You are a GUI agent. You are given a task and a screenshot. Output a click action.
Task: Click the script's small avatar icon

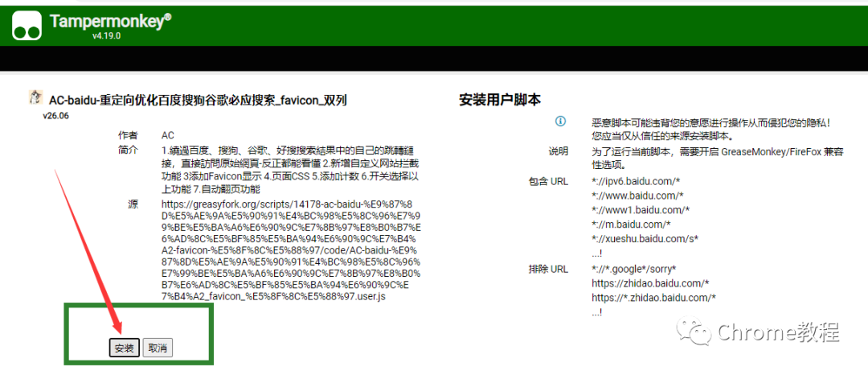[x=35, y=97]
